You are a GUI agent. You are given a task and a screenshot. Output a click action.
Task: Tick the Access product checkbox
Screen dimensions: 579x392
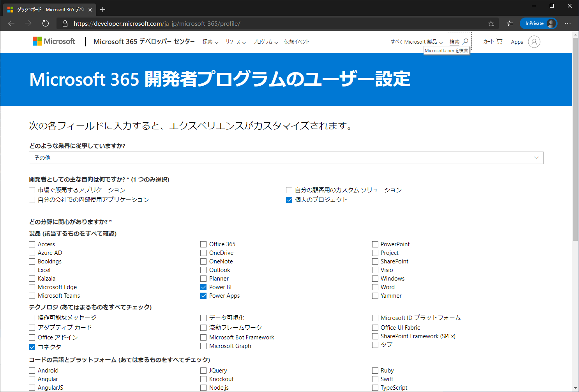32,244
